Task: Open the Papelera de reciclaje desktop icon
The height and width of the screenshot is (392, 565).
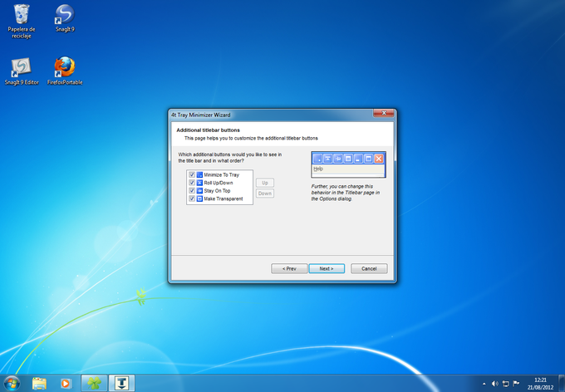Action: [22, 22]
